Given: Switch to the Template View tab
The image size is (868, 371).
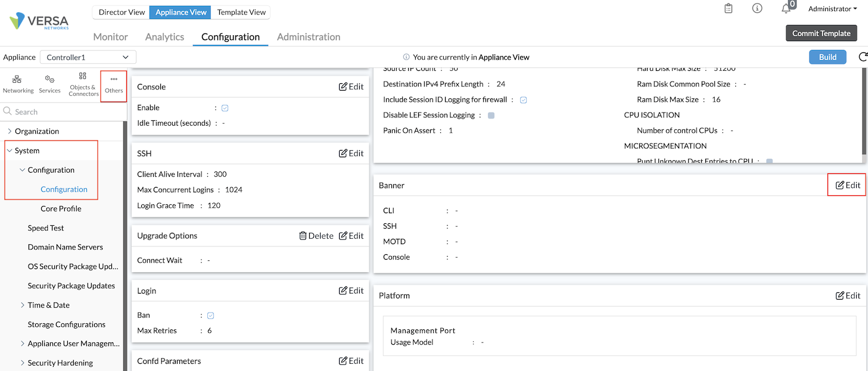Looking at the screenshot, I should (x=241, y=12).
